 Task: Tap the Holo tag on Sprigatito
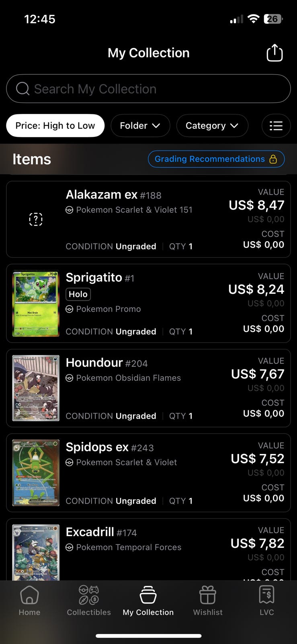[78, 294]
